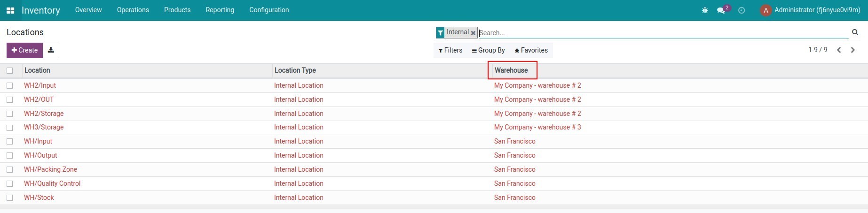Toggle the select-all header checkbox
Viewport: 868px width, 213px height.
10,70
